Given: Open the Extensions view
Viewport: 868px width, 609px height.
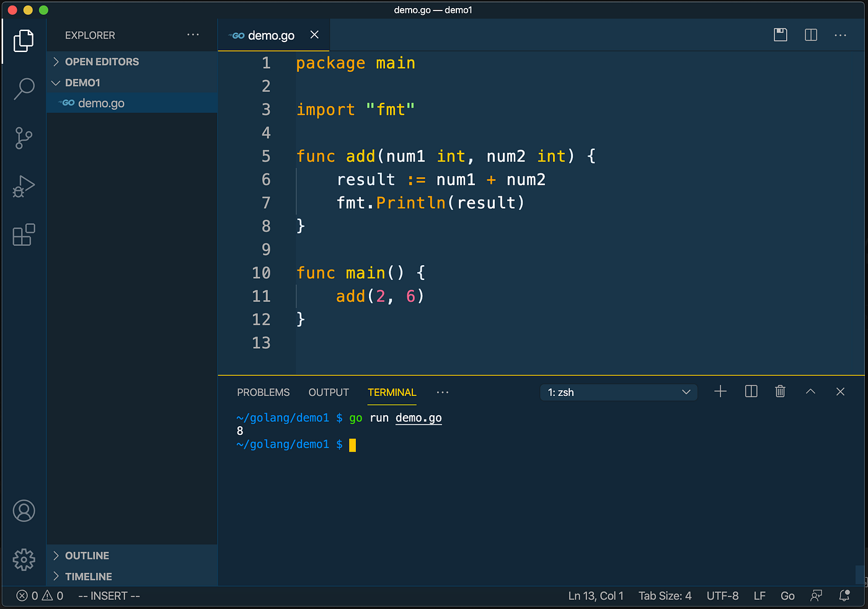Looking at the screenshot, I should (x=24, y=235).
